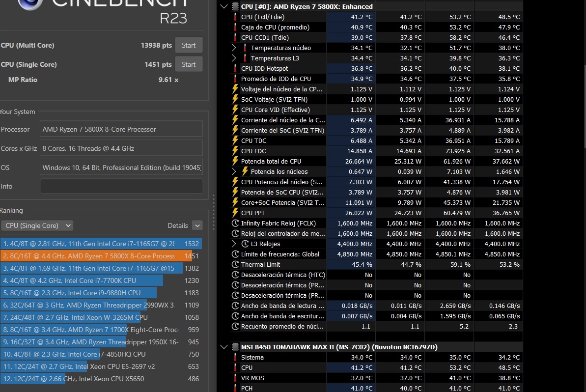Click the Processor name field

coord(121,129)
